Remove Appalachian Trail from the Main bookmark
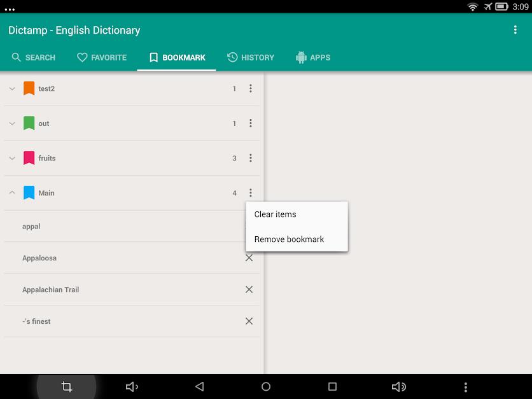Screen dimensions: 532x399 coord(249,290)
